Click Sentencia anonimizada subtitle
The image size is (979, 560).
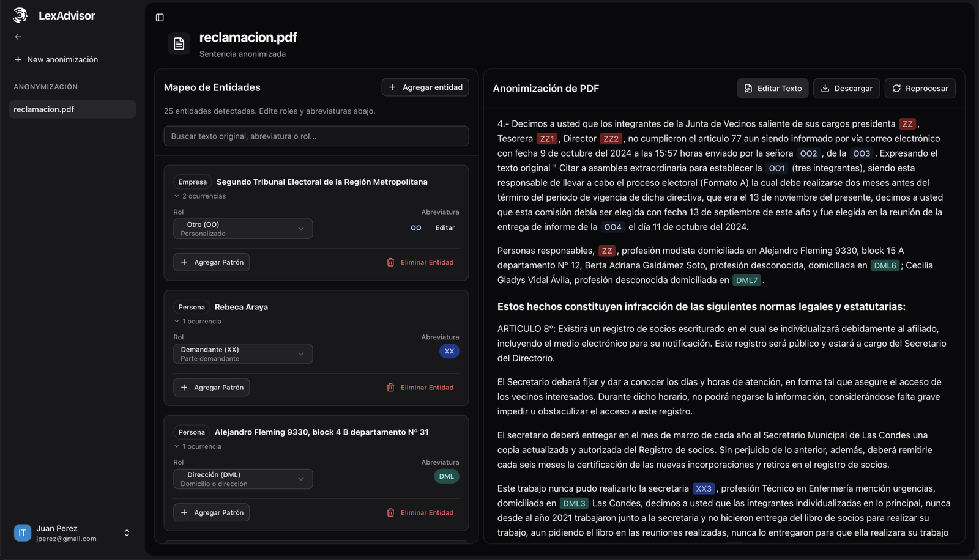pos(242,54)
